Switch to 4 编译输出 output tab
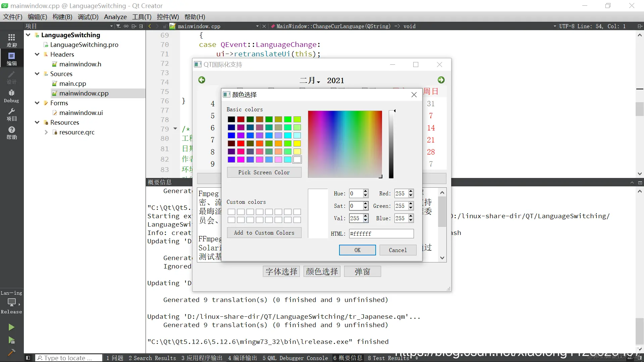The image size is (644, 362). 242,358
